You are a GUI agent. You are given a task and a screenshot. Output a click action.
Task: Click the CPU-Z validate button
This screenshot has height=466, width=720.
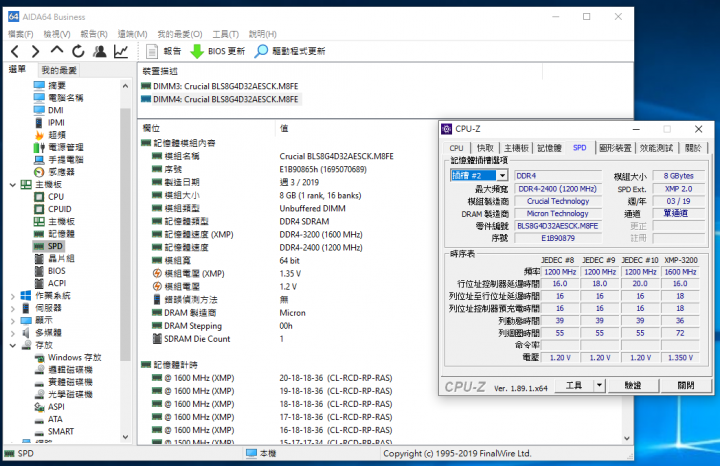coord(633,386)
